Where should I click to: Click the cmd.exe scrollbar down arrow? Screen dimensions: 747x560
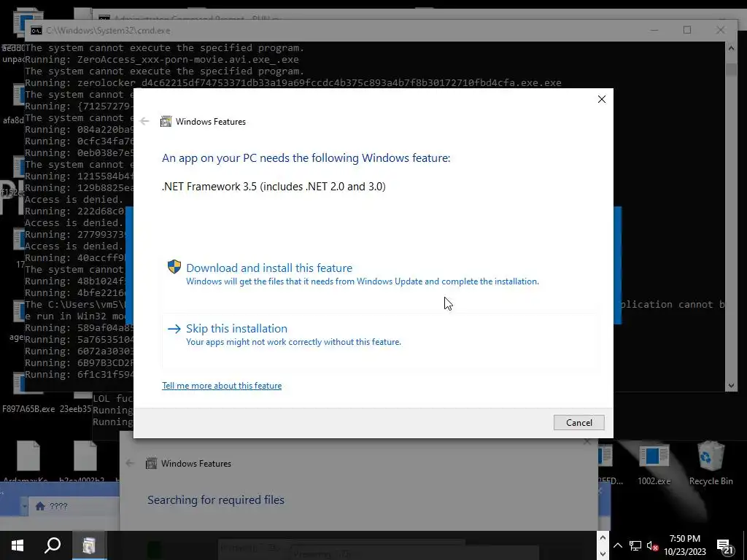point(731,386)
